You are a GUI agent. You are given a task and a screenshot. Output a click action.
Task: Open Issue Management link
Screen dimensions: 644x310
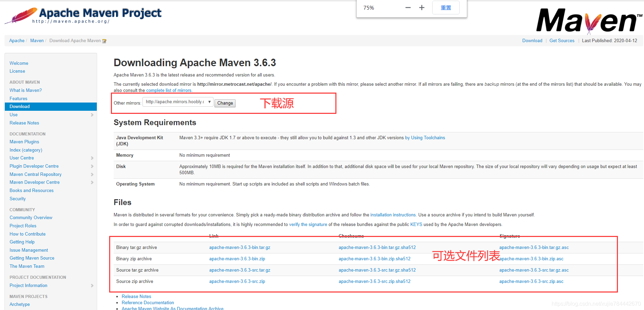[29, 250]
